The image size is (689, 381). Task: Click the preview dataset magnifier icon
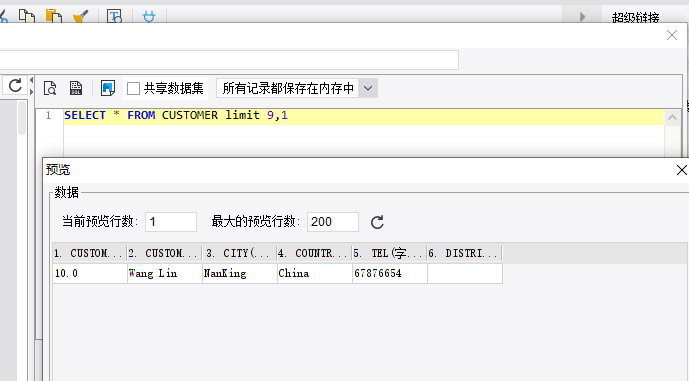(50, 88)
